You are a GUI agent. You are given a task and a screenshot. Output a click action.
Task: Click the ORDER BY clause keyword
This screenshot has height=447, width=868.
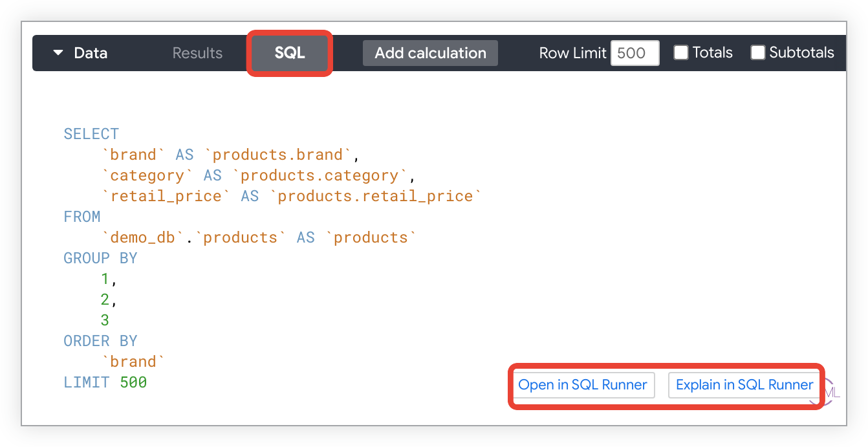[100, 341]
